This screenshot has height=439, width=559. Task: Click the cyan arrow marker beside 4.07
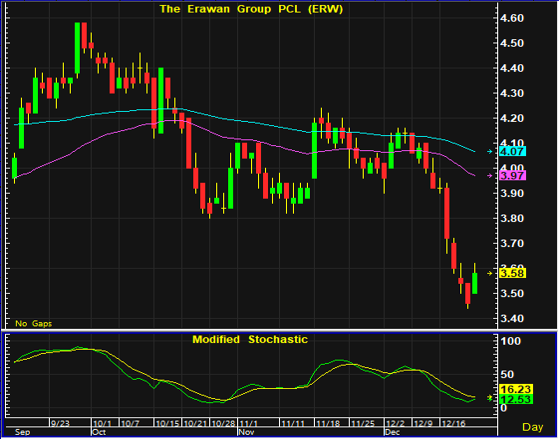click(490, 152)
